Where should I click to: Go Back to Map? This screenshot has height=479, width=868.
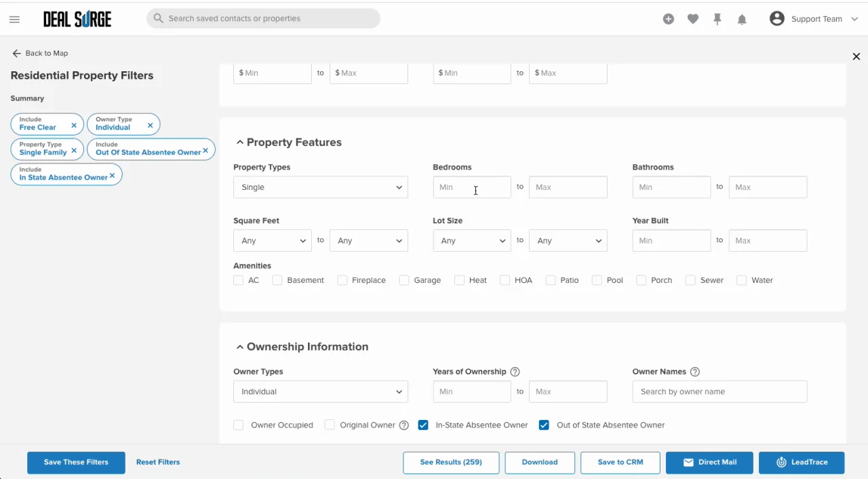(40, 53)
